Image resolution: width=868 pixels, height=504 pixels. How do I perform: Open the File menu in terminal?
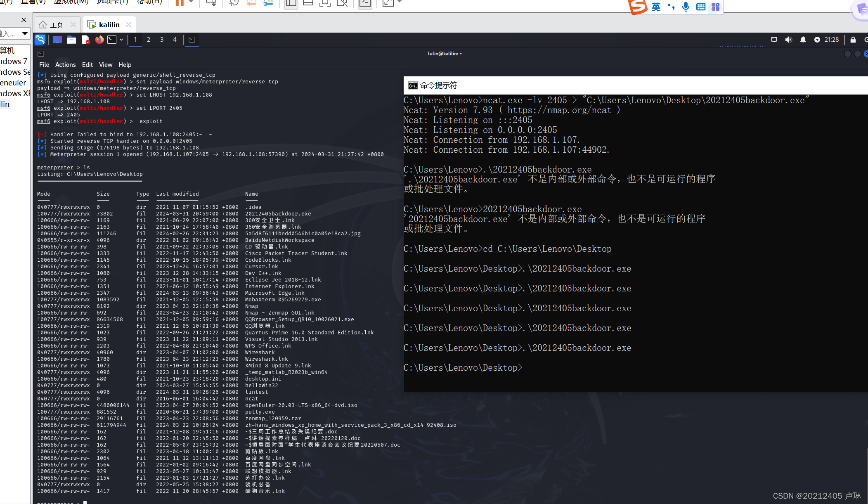(x=44, y=65)
